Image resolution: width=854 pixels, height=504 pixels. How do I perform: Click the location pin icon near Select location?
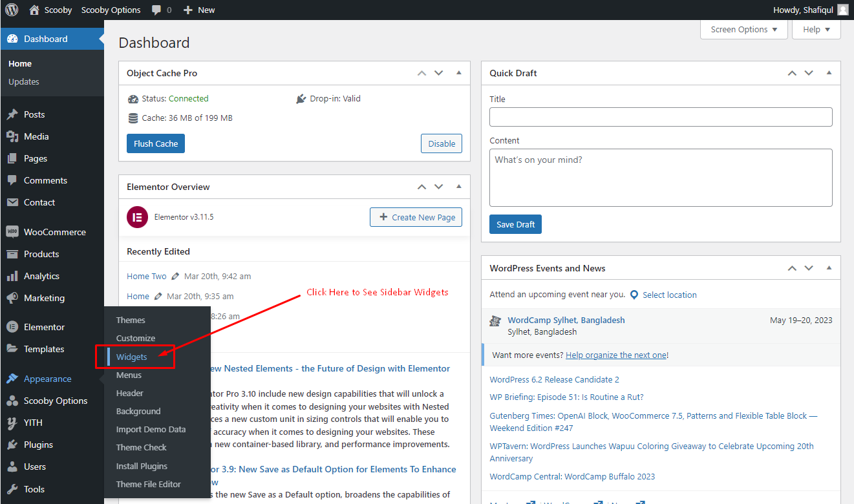tap(634, 295)
